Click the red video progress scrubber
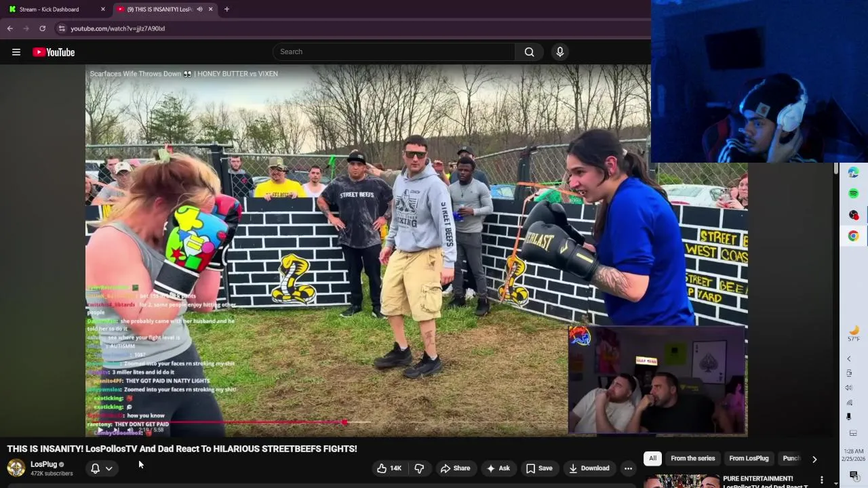 [x=344, y=422]
